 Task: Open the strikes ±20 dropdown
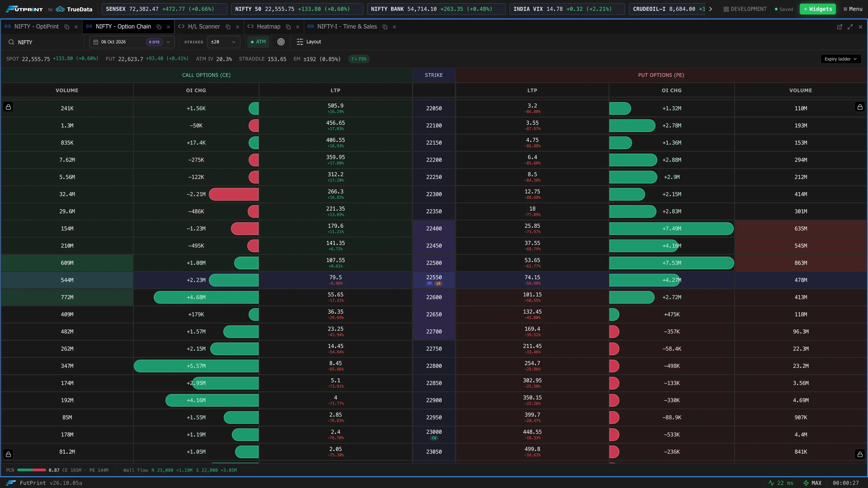coord(223,42)
